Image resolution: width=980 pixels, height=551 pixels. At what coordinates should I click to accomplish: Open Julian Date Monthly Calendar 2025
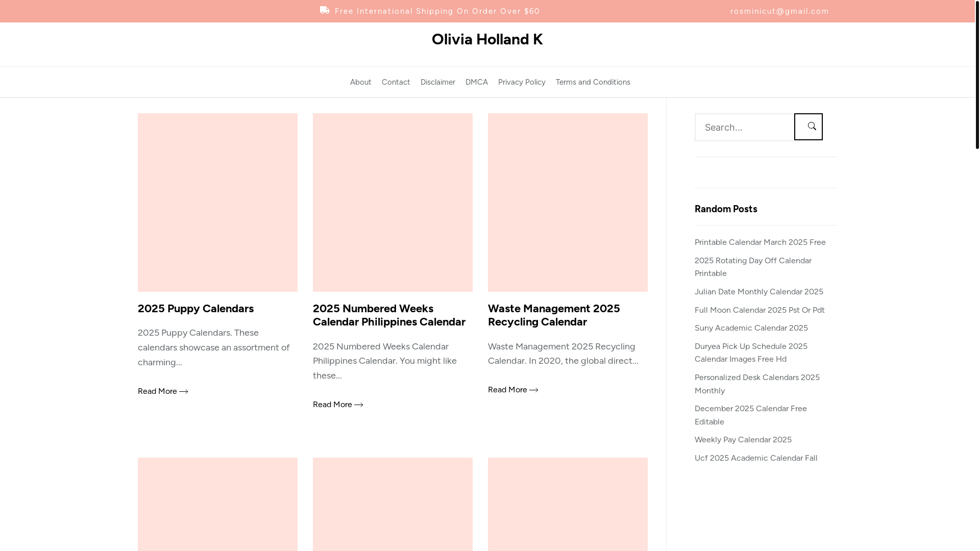click(758, 292)
